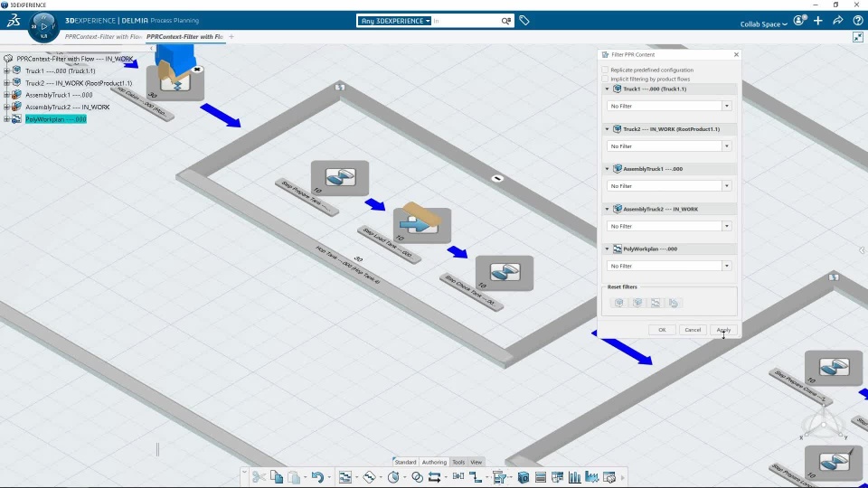
Task: Click the Cut scissors icon in bottom toolbar
Action: tap(258, 477)
